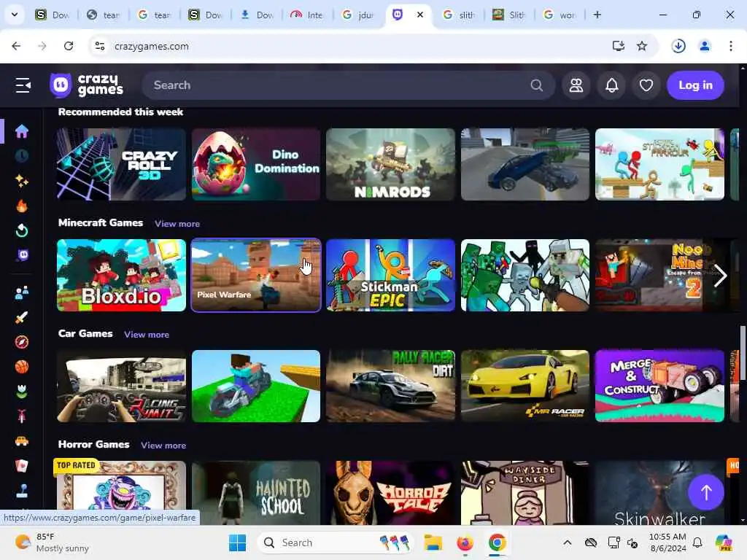
Task: Open the tab search dropdown arrow
Action: 15,15
